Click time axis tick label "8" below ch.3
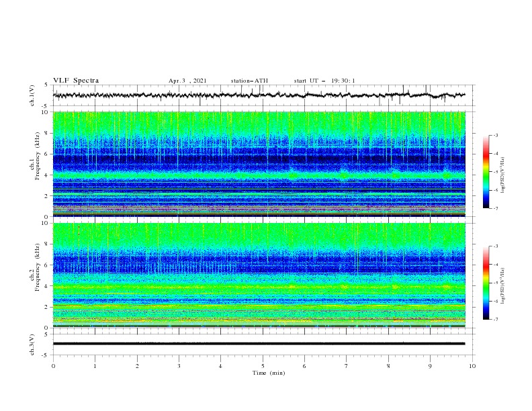The image size is (532, 411). tap(388, 366)
